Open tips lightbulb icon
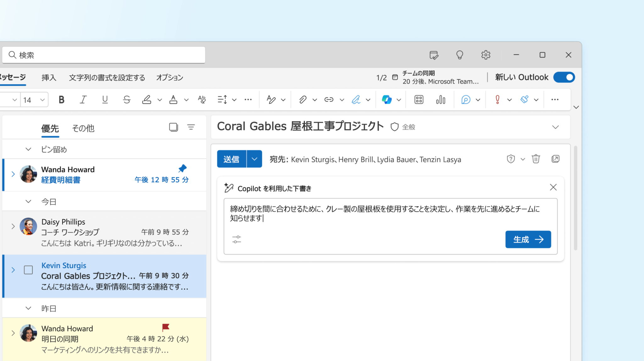 (x=460, y=55)
